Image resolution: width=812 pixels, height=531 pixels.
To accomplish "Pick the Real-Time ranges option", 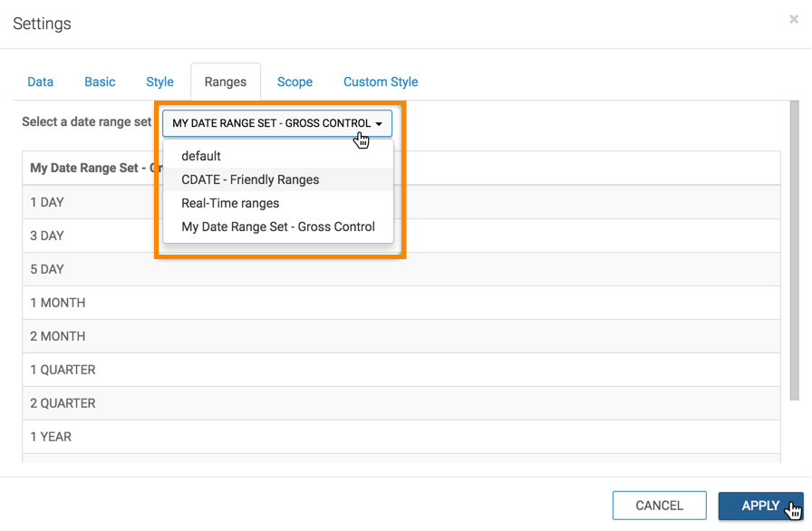I will pos(230,203).
